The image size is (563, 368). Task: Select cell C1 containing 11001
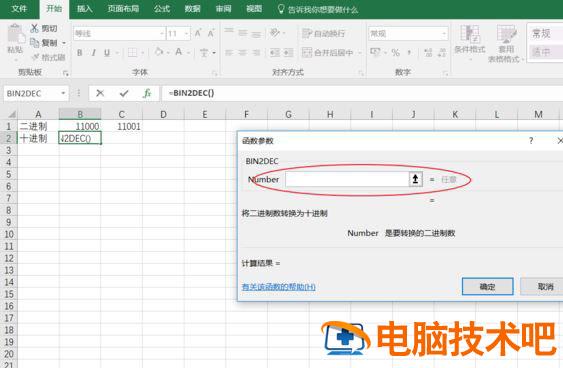click(x=121, y=126)
